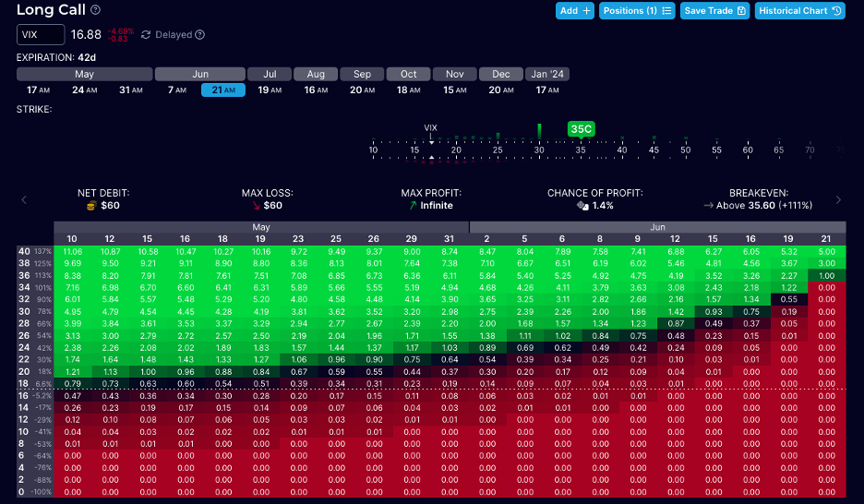Choose the 7 AM June expiration date
This screenshot has width=864, height=504.
click(177, 90)
